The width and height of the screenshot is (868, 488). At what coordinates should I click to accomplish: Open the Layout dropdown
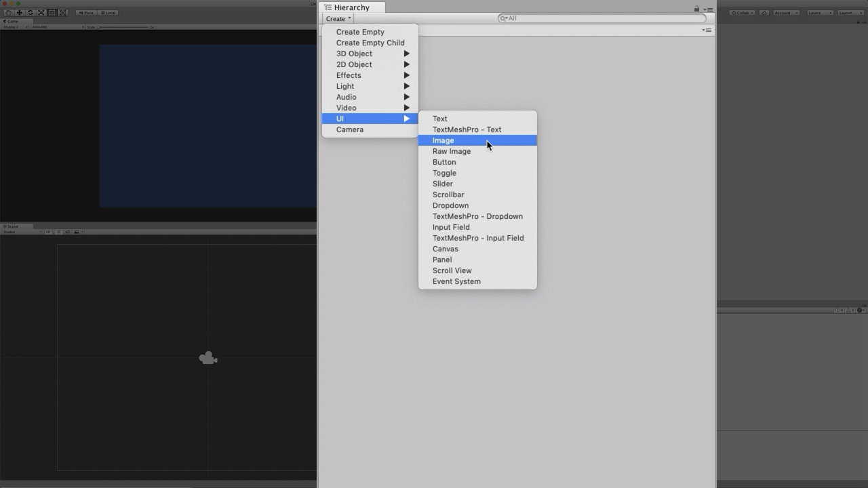850,13
